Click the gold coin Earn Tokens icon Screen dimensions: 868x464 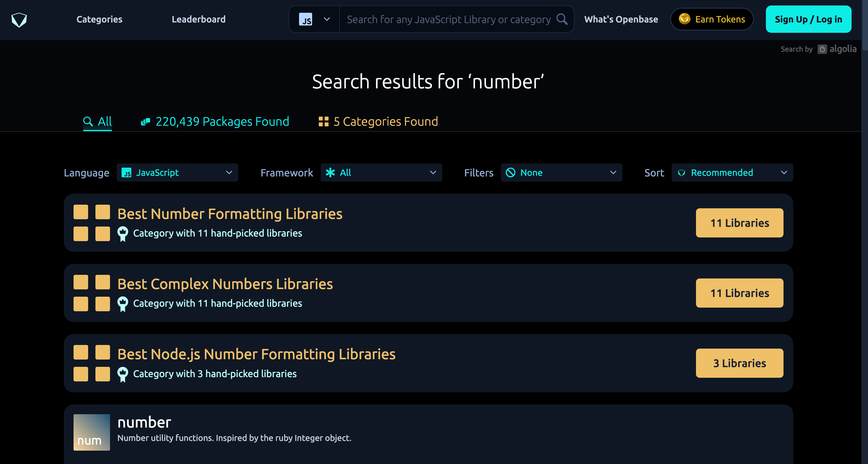(x=684, y=19)
